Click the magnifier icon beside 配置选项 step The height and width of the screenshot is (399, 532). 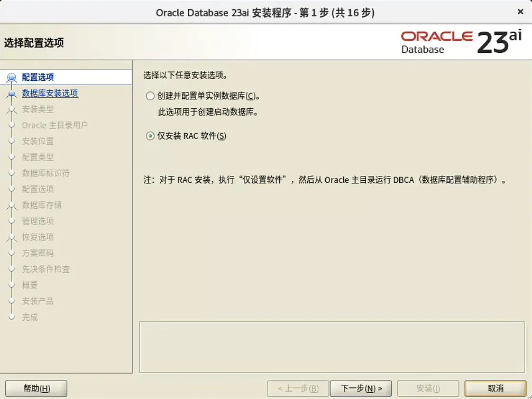(12, 77)
